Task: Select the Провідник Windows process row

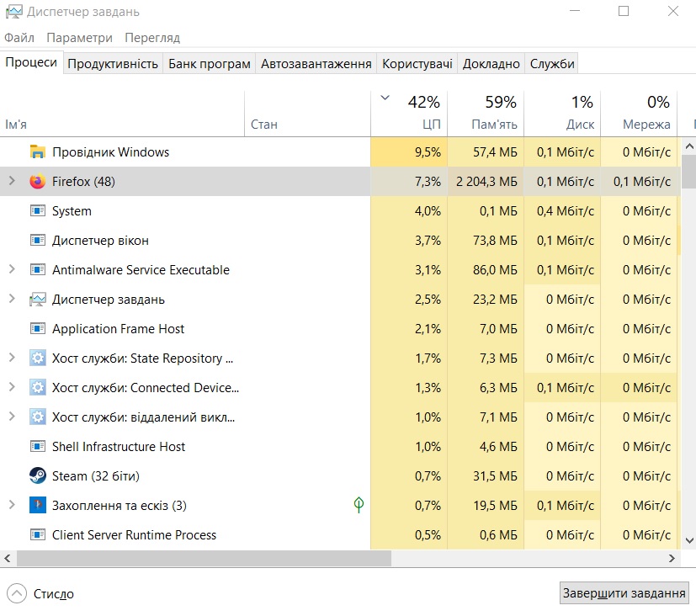Action: 340,151
